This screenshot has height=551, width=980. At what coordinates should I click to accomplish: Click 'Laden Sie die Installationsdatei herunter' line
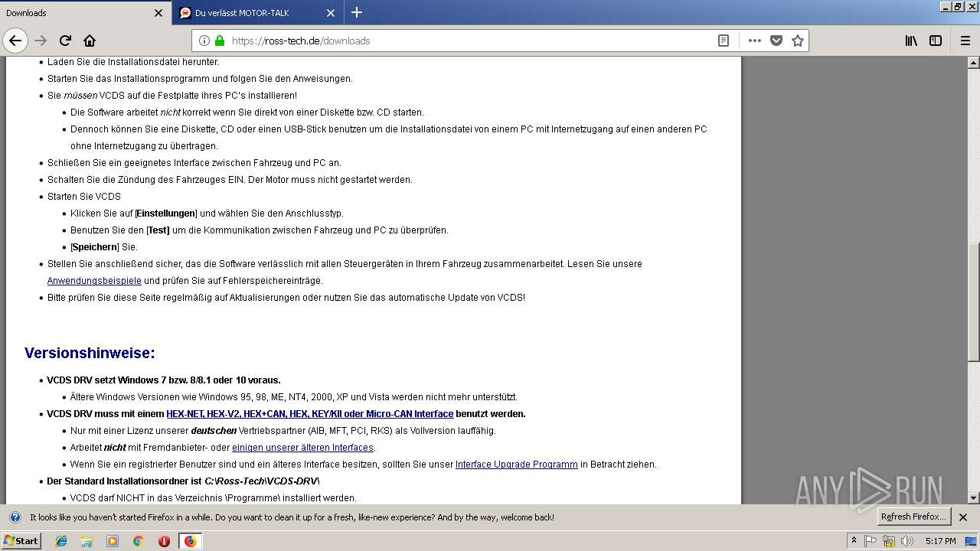coord(133,62)
